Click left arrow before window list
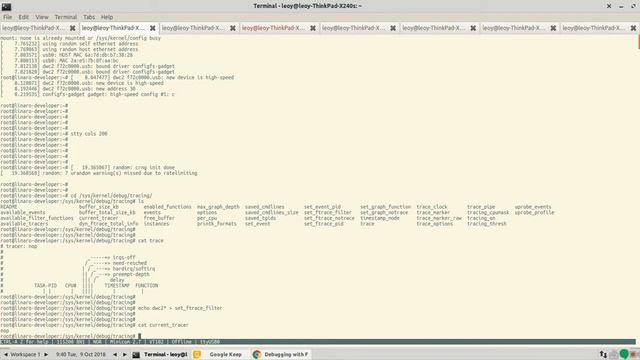Image resolution: width=640 pixels, height=360 pixels. (115, 354)
